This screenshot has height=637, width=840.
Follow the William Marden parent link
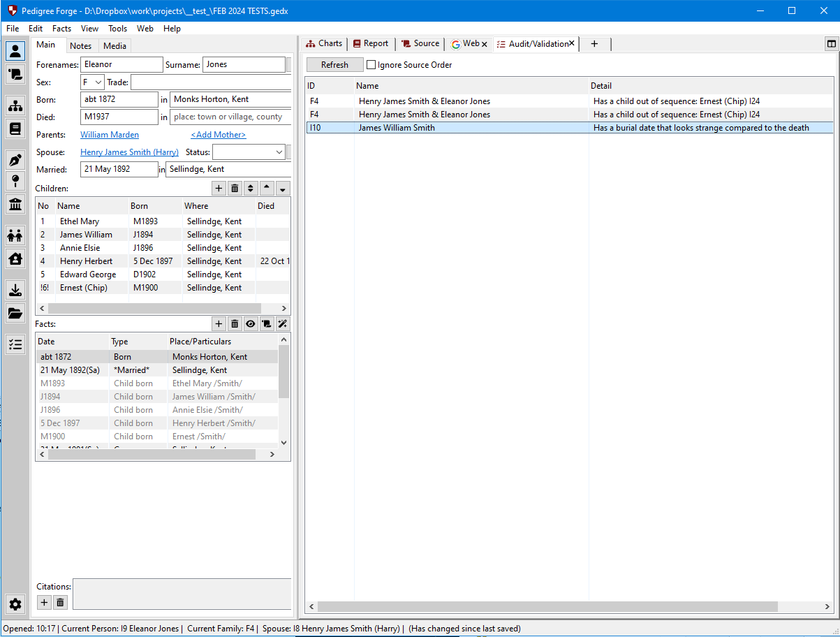click(110, 135)
